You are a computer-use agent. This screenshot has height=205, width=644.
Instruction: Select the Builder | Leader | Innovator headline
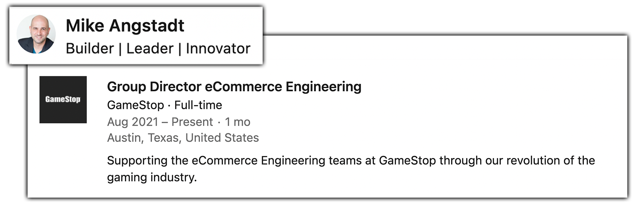click(158, 49)
